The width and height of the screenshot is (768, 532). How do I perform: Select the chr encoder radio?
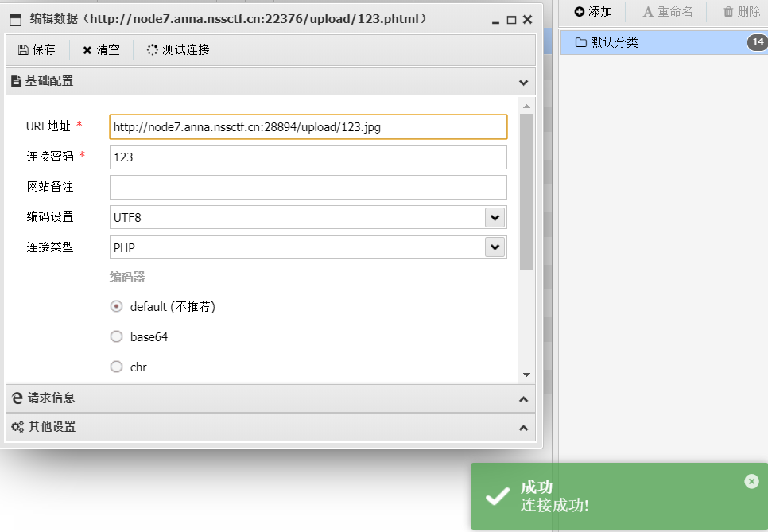click(116, 367)
